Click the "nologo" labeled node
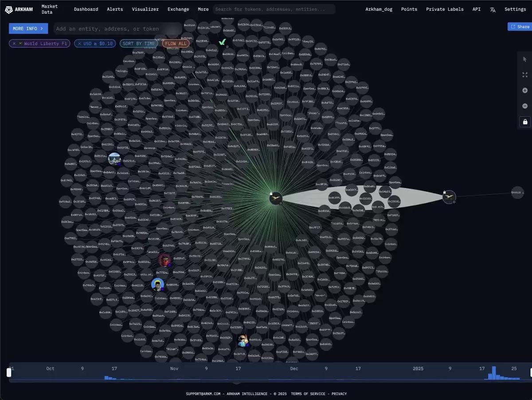The width and height of the screenshot is (532, 400). (x=122, y=71)
